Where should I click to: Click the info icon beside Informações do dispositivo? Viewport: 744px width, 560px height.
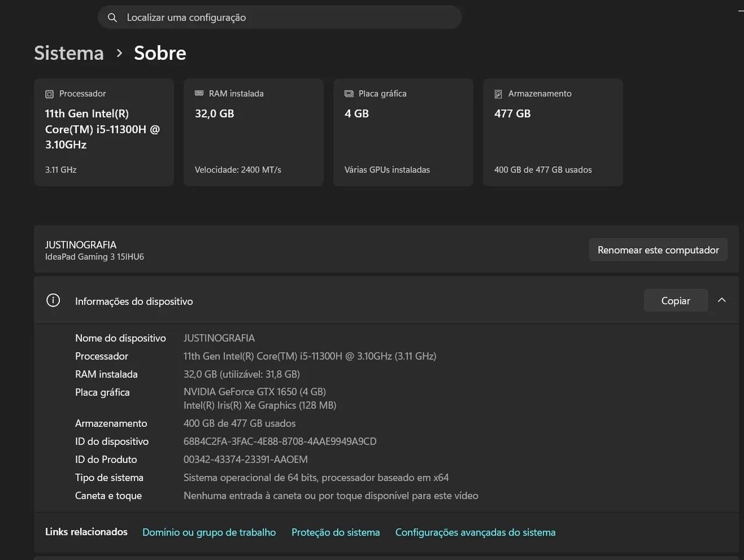pyautogui.click(x=53, y=300)
